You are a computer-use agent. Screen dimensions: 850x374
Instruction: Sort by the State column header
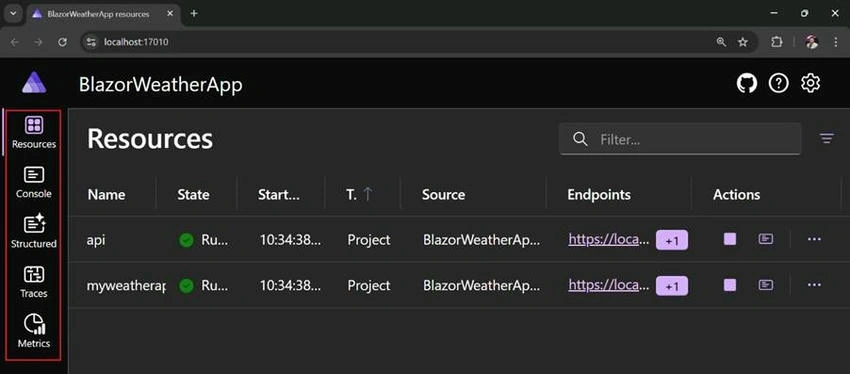tap(193, 195)
